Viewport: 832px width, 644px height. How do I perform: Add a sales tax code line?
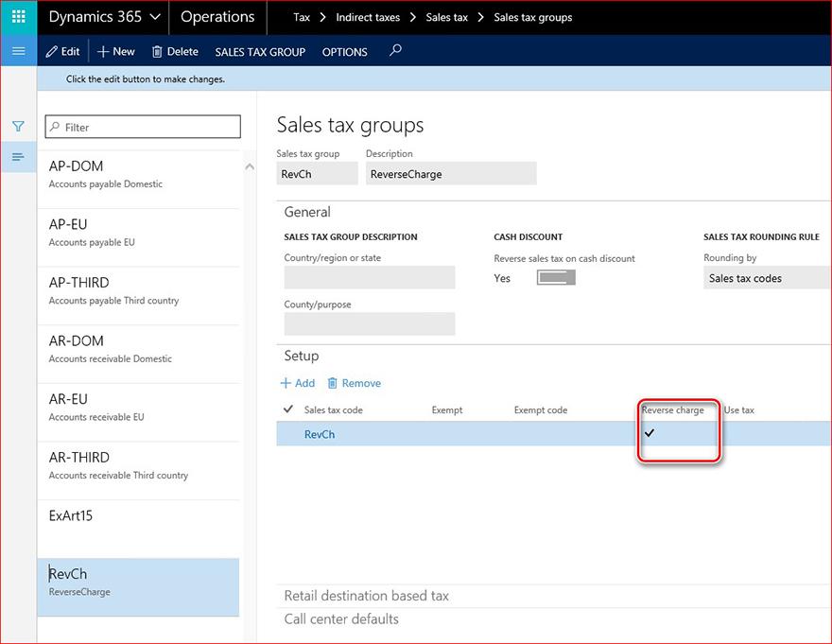click(297, 383)
